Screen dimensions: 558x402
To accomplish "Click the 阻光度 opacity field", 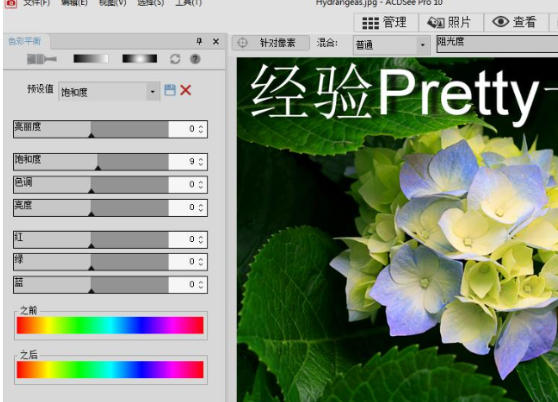I will click(x=497, y=44).
